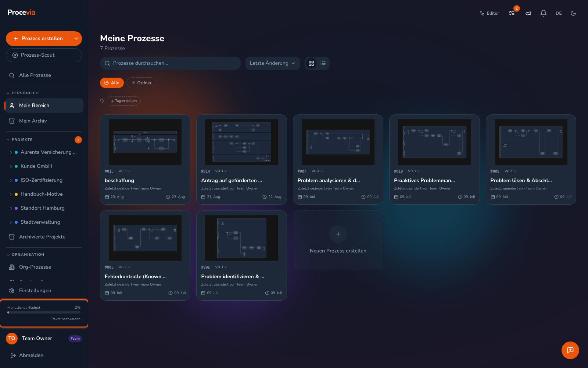Screen dimensions: 588x368
Task: Open the beschaffung process thumbnail
Action: 145,142
